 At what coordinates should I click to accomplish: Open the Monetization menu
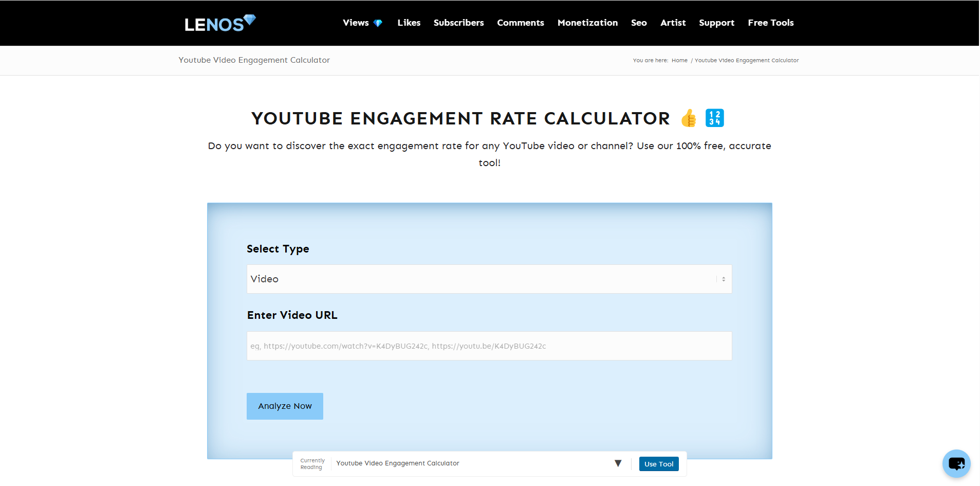point(588,23)
